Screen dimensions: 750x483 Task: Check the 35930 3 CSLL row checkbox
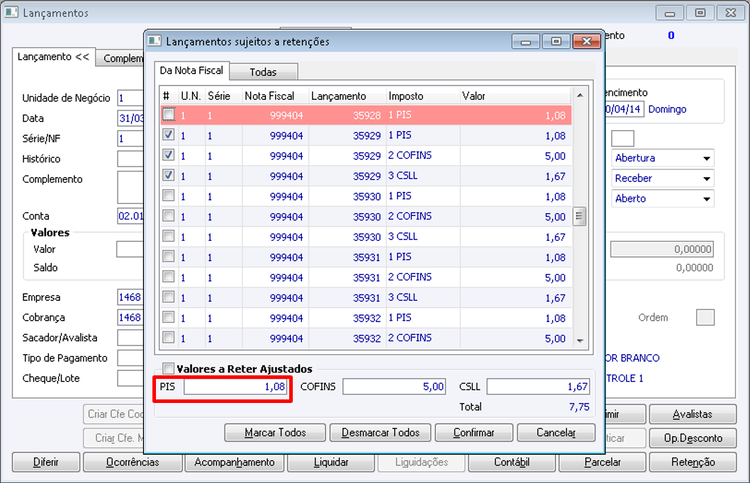(x=168, y=236)
